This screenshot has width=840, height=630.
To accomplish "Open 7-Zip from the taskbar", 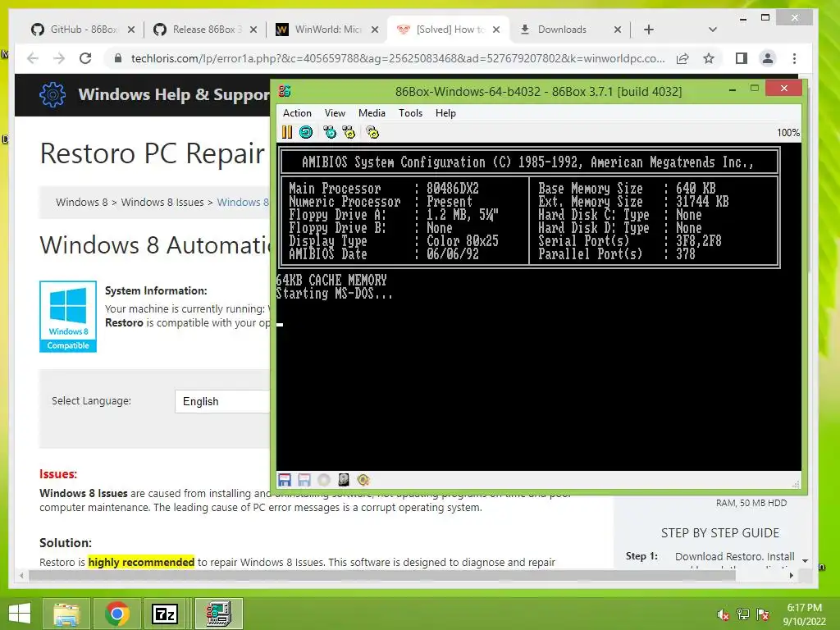I will [x=165, y=614].
